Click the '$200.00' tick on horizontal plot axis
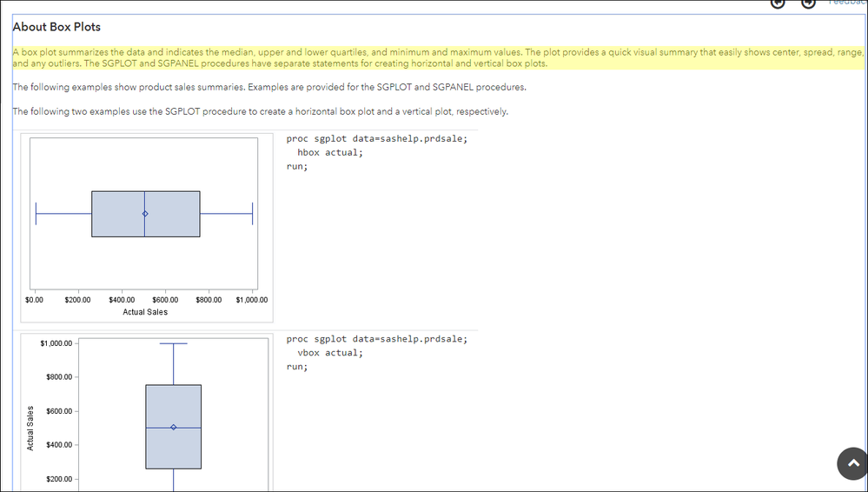Viewport: 868px width, 492px height. click(x=77, y=300)
